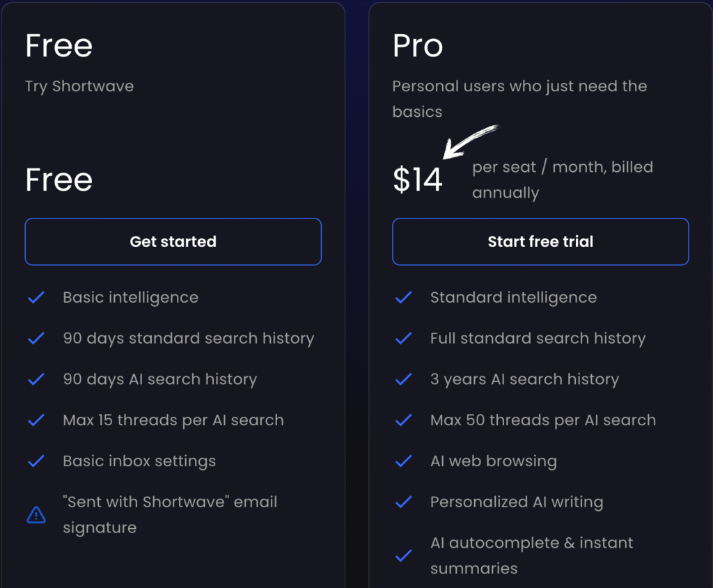
Task: Click the Free plan title heading
Action: point(59,46)
